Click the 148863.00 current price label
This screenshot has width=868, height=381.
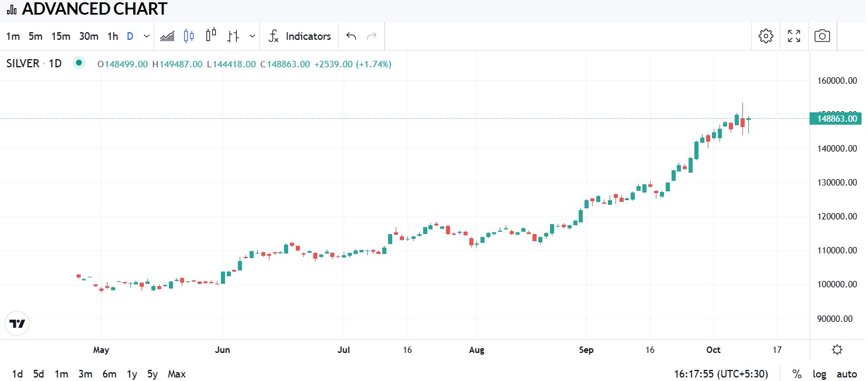[835, 119]
